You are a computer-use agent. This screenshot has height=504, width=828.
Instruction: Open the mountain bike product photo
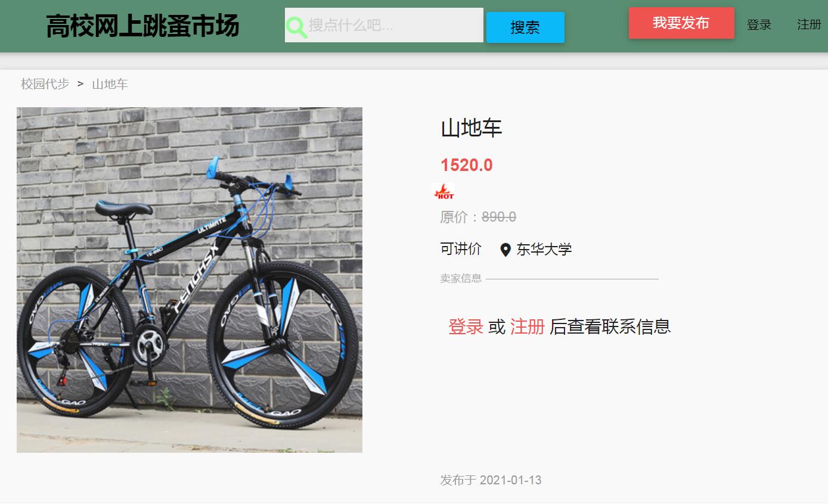190,280
